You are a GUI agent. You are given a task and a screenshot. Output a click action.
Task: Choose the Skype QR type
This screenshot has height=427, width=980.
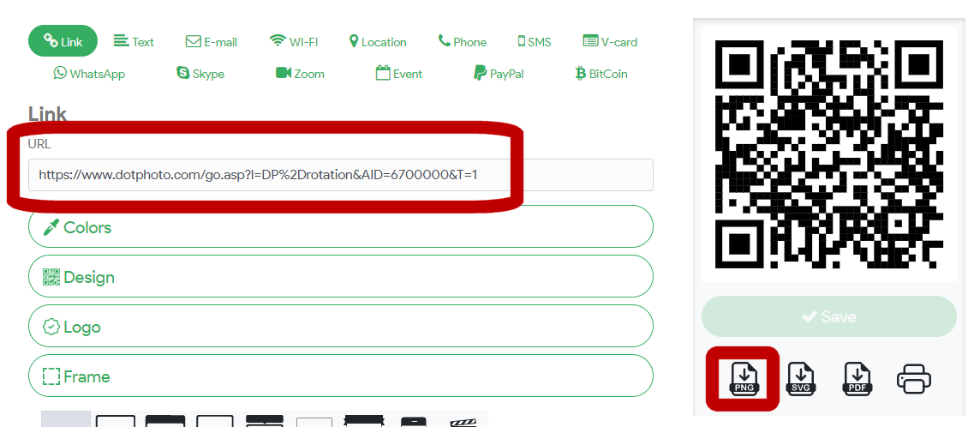pos(200,74)
